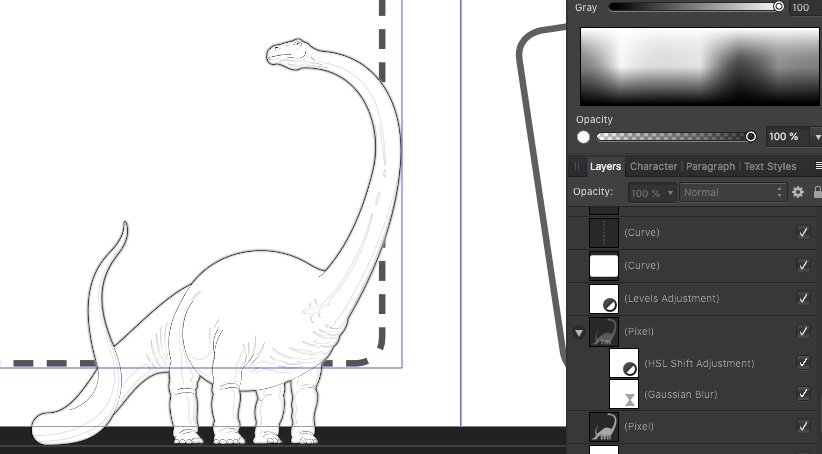This screenshot has width=822, height=454.
Task: Toggle HSL Shift Adjustment layer visibility
Action: (x=803, y=363)
